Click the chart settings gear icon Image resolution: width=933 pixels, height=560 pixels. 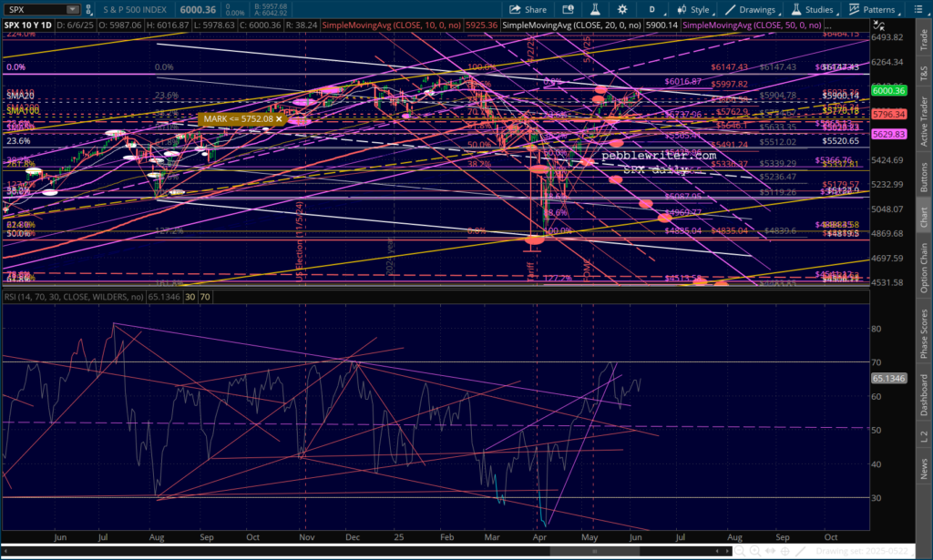[x=620, y=10]
